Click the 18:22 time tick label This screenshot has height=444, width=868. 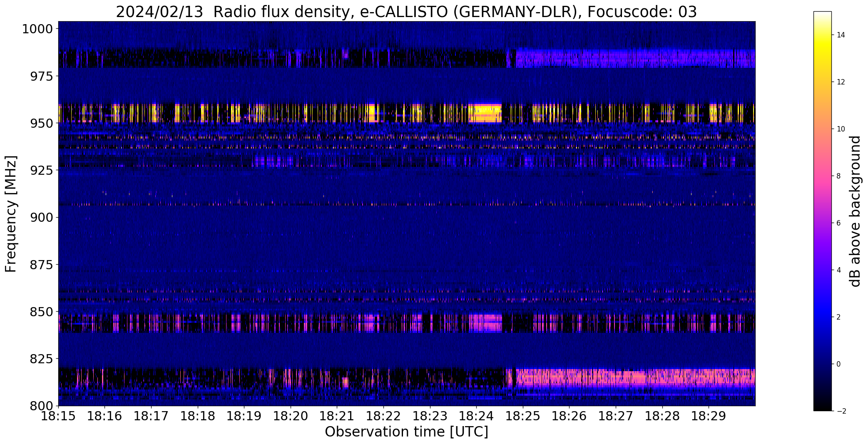383,416
